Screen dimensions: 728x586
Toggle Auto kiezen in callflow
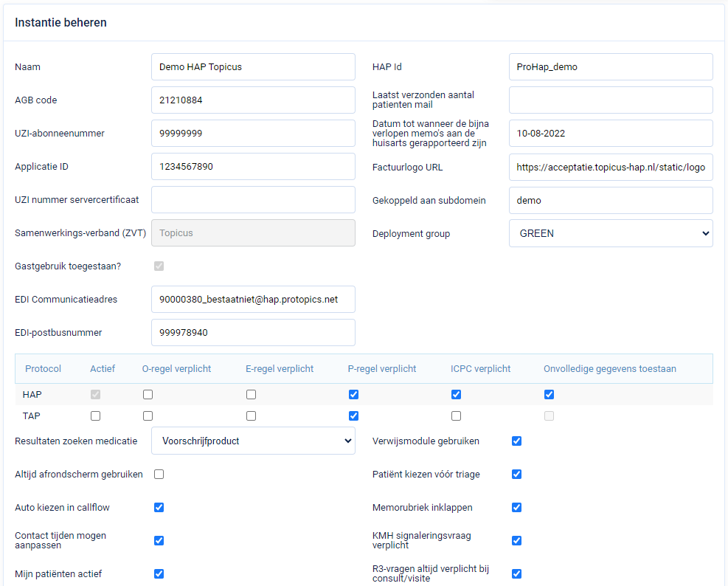[x=159, y=508]
